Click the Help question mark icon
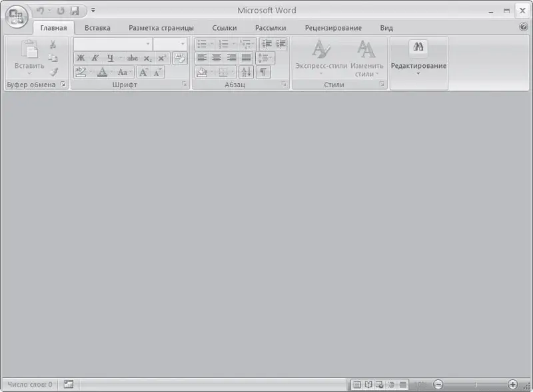Image resolution: width=533 pixels, height=392 pixels. 523,27
